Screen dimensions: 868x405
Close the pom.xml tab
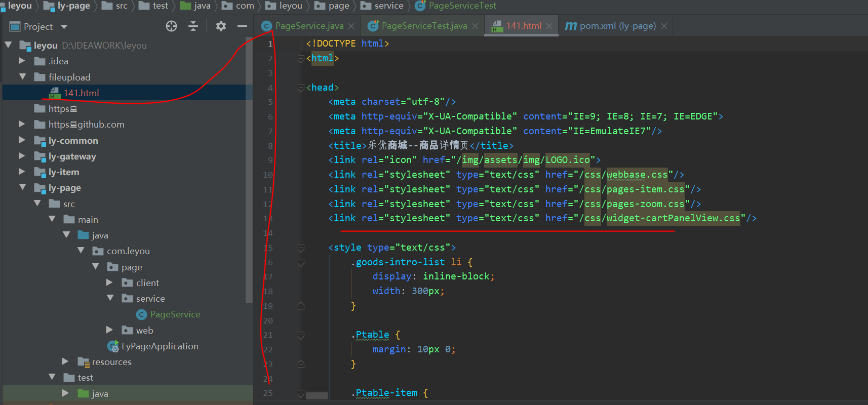click(664, 26)
